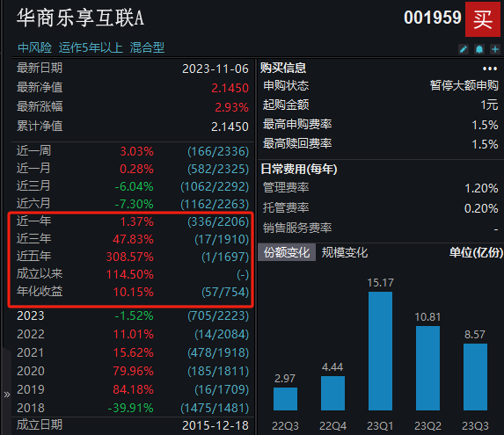Click the 23Q3 bar in the chart
The image size is (504, 435).
point(475,377)
